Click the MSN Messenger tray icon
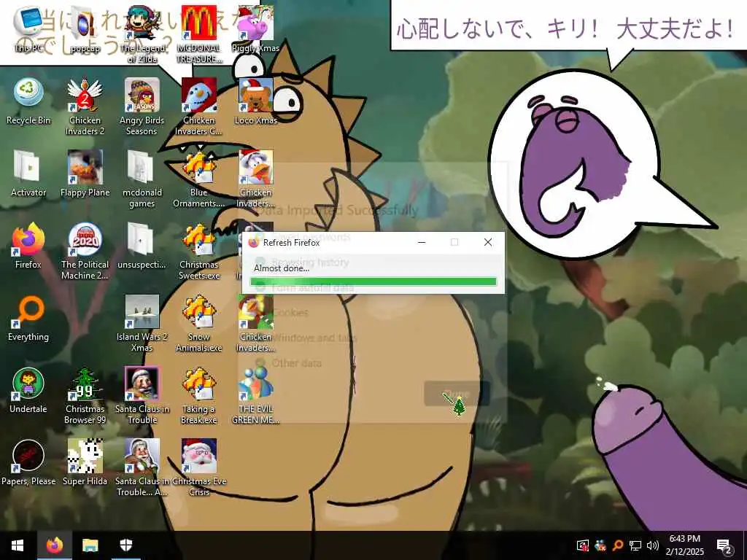The height and width of the screenshot is (560, 747). tap(600, 545)
